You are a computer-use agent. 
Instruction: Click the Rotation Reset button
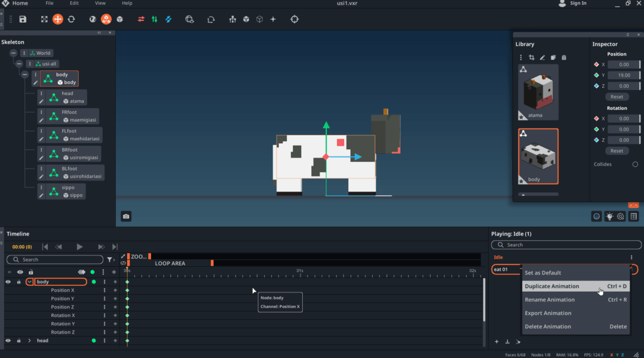[x=617, y=151]
